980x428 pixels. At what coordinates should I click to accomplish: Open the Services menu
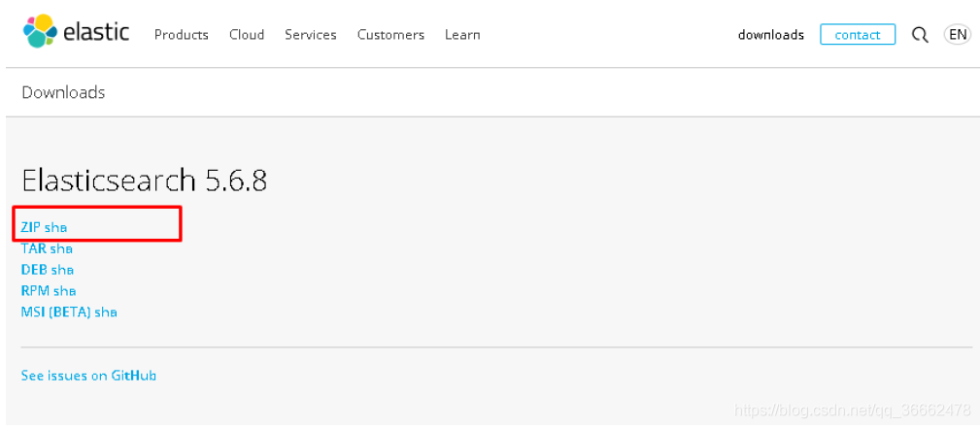coord(311,35)
